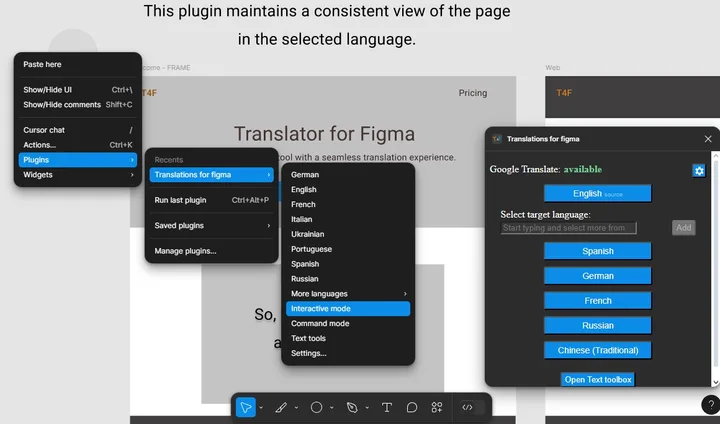Open Actions... from the context menu
The image size is (720, 424).
[78, 145]
